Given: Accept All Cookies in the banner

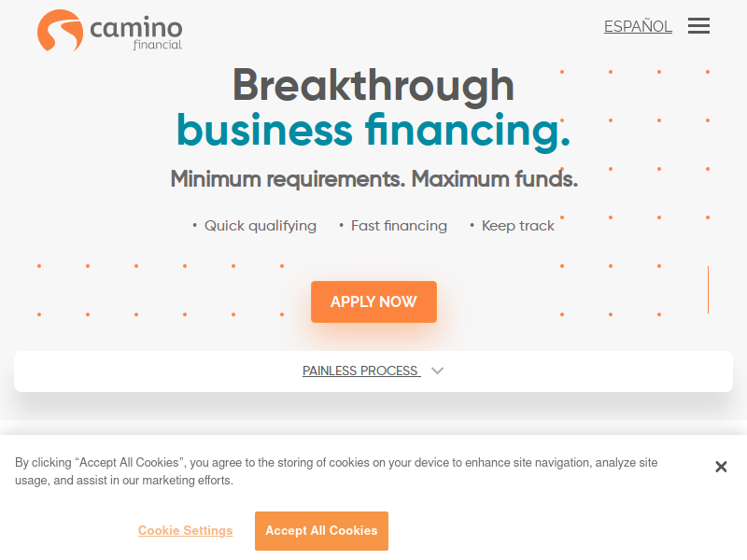Looking at the screenshot, I should 321,531.
